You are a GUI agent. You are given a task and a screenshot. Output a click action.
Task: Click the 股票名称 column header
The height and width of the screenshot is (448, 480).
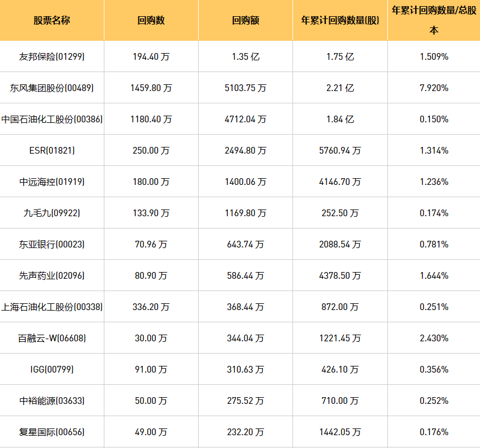tap(52, 21)
